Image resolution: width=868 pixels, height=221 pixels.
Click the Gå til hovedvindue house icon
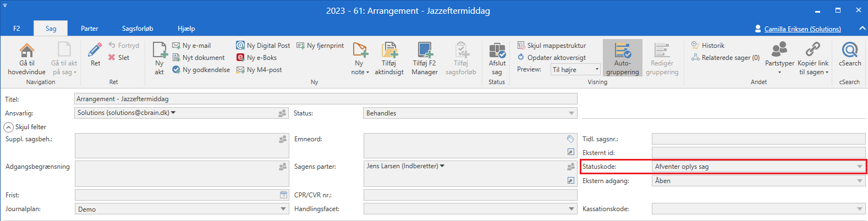[x=26, y=51]
